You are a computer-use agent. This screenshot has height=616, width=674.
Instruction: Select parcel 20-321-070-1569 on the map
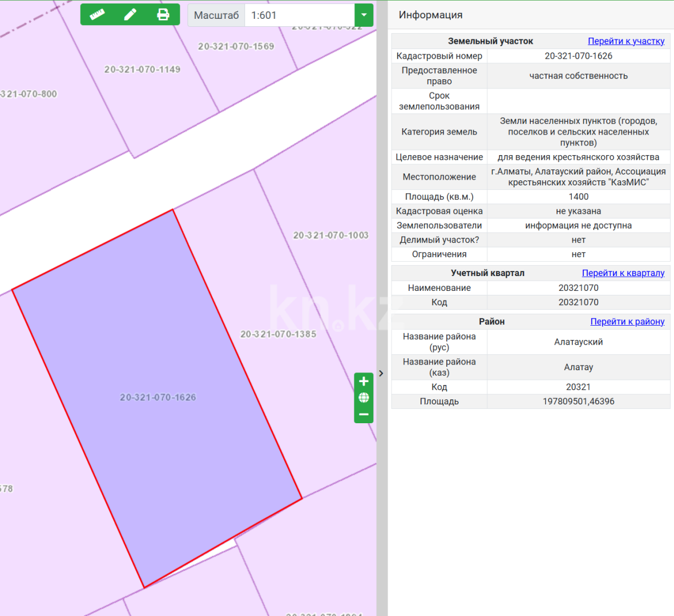[237, 47]
